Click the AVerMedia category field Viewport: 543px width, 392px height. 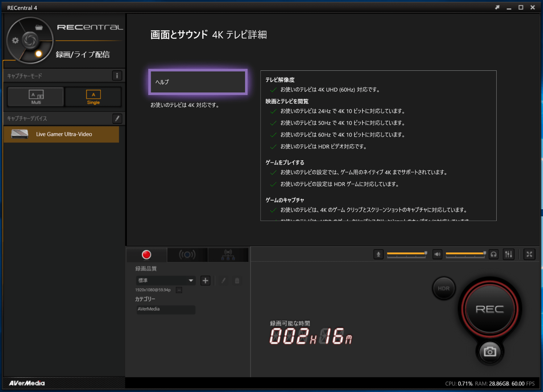(166, 309)
